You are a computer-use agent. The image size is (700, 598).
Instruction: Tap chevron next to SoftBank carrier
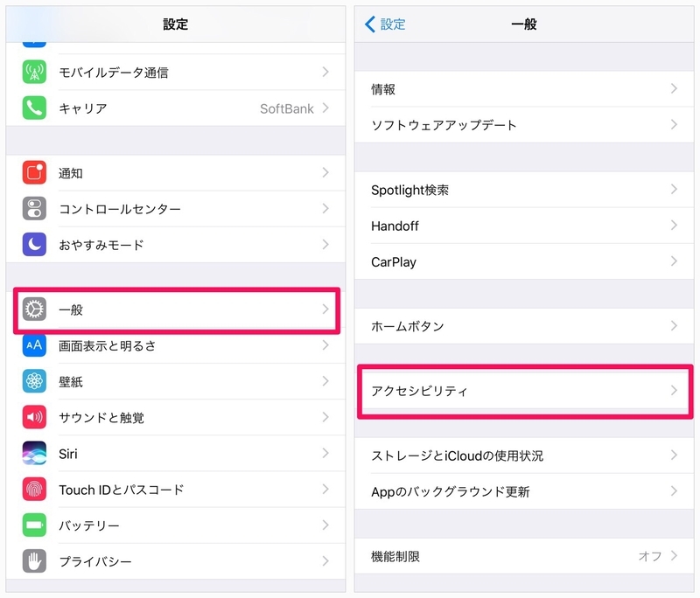pyautogui.click(x=325, y=108)
